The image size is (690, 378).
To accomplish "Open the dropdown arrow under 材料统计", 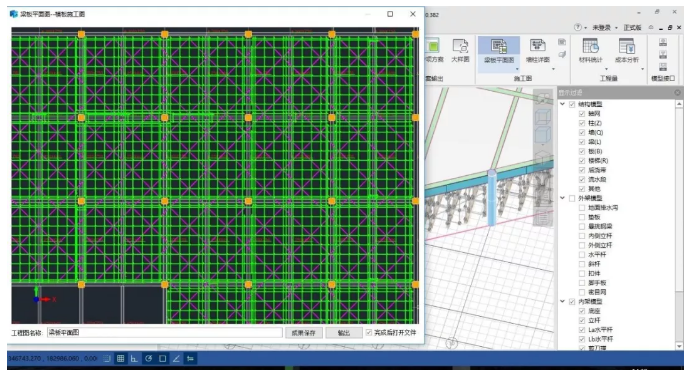I will click(606, 69).
